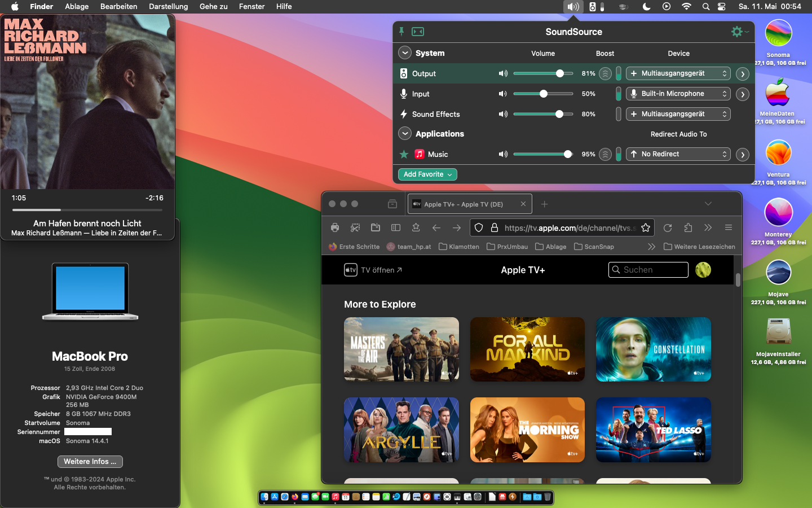Image resolution: width=812 pixels, height=508 pixels.
Task: Expand Music advanced options arrow
Action: coord(743,155)
